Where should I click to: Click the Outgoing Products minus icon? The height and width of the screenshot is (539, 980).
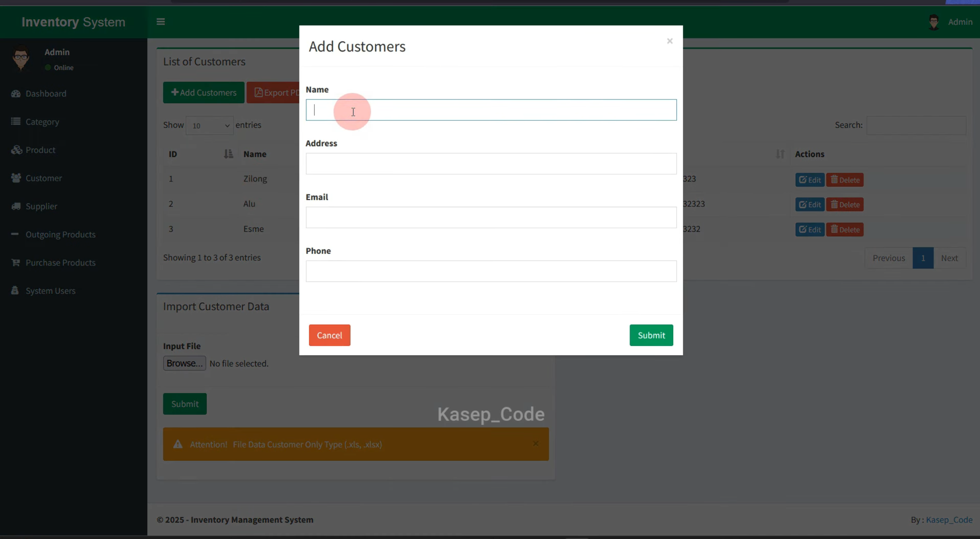(15, 234)
